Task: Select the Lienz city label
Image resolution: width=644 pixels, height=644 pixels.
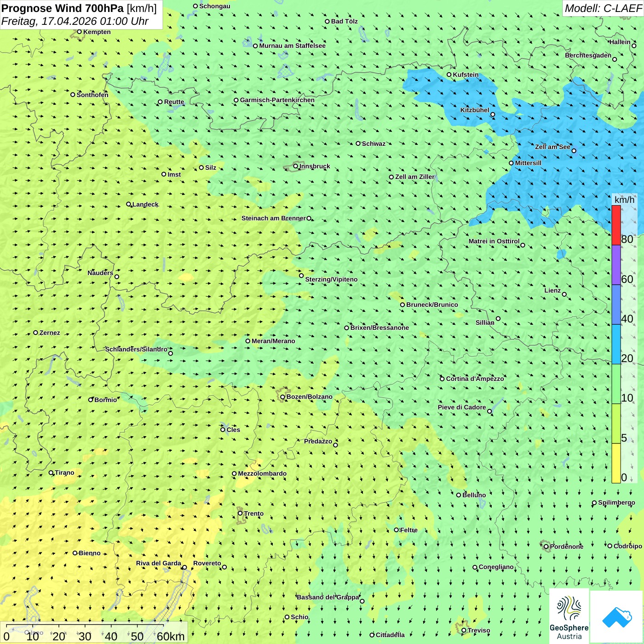Action: 552,290
